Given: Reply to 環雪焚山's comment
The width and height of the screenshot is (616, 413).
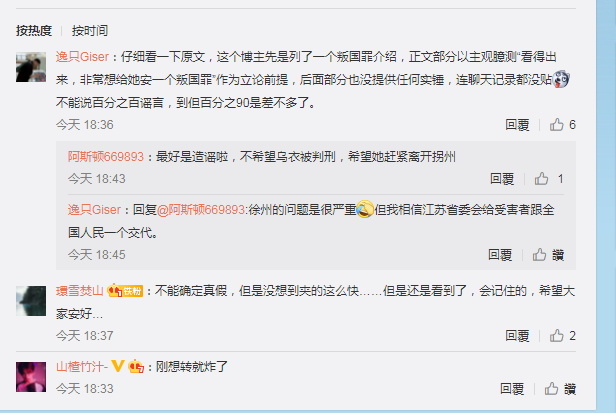Looking at the screenshot, I should click(x=517, y=336).
